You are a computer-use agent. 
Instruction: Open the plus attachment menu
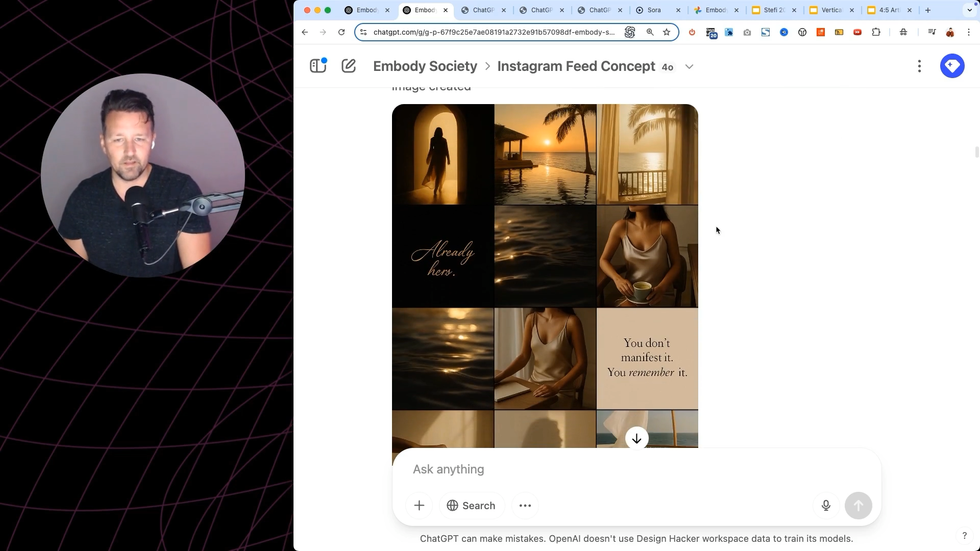tap(419, 506)
